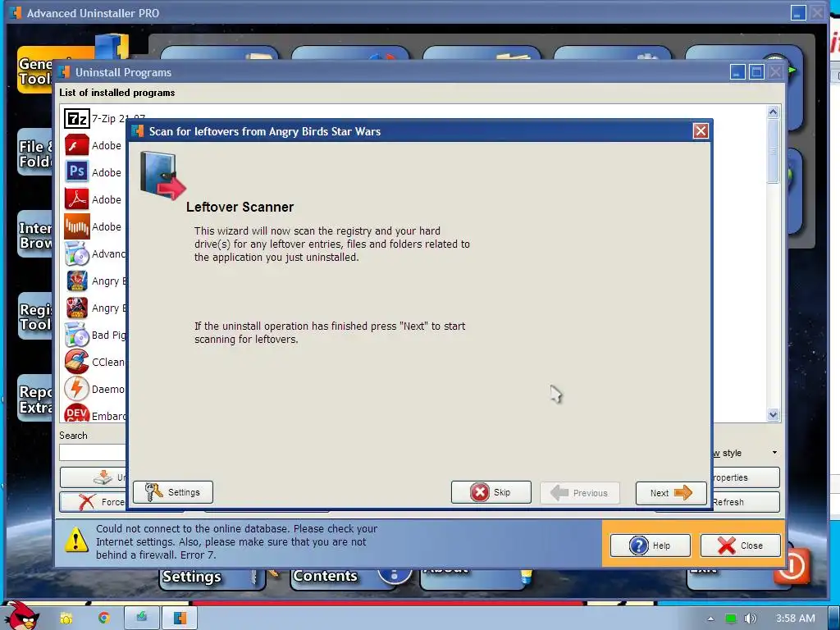Select the first Angry Birds Star Wars icon
Image resolution: width=840 pixels, height=630 pixels.
tap(76, 281)
